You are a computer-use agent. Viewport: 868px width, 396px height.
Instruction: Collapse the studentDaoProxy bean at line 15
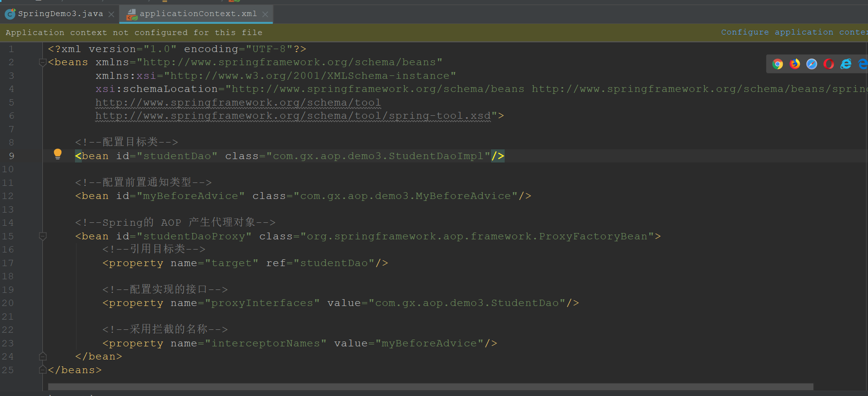[43, 236]
